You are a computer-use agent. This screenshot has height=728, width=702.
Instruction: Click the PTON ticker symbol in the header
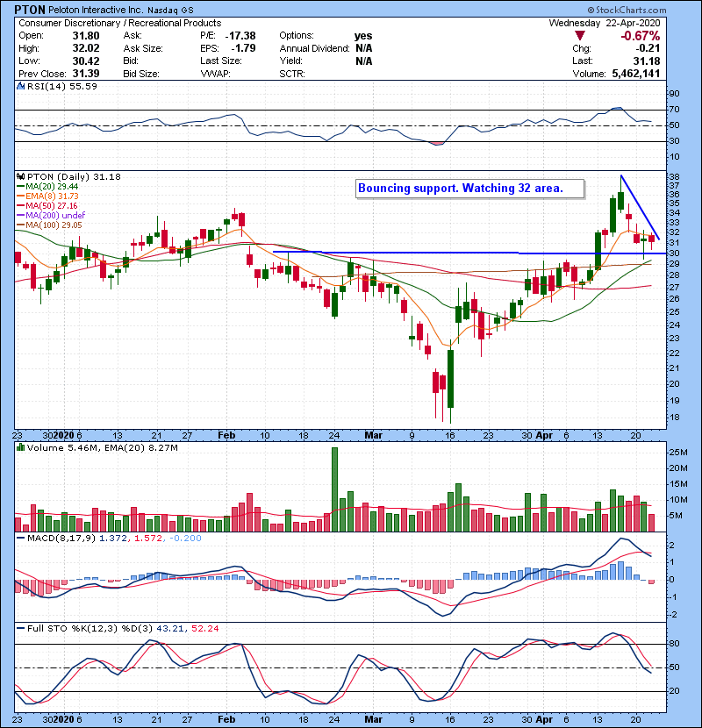(x=30, y=10)
